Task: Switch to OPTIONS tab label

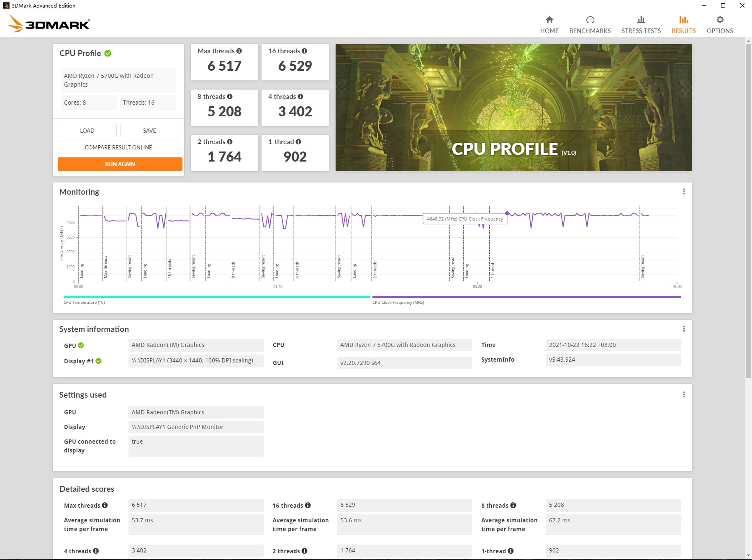Action: tap(720, 31)
